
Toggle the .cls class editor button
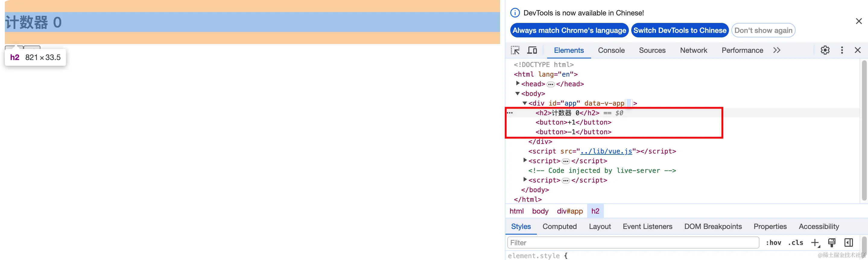(796, 243)
